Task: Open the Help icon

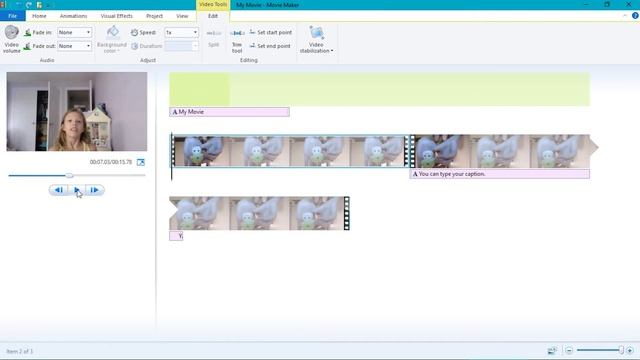Action: [x=635, y=16]
